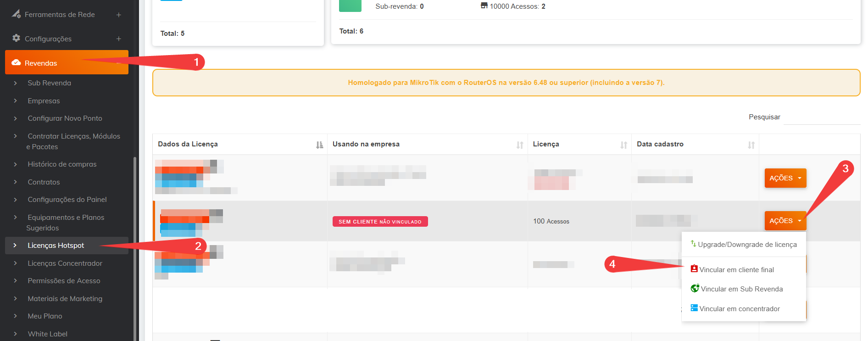Click the blue Vincular em concentrador icon
Screen dimensions: 868x341
(694, 308)
